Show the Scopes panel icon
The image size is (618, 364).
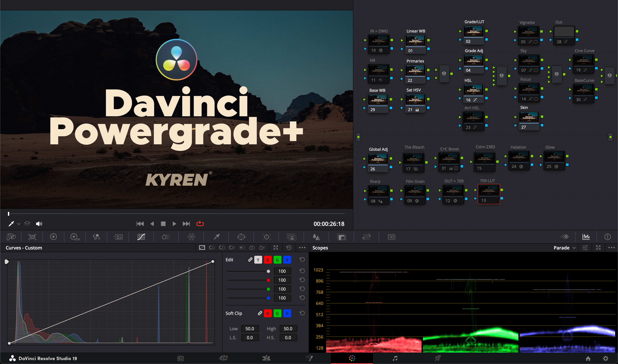[x=586, y=237]
